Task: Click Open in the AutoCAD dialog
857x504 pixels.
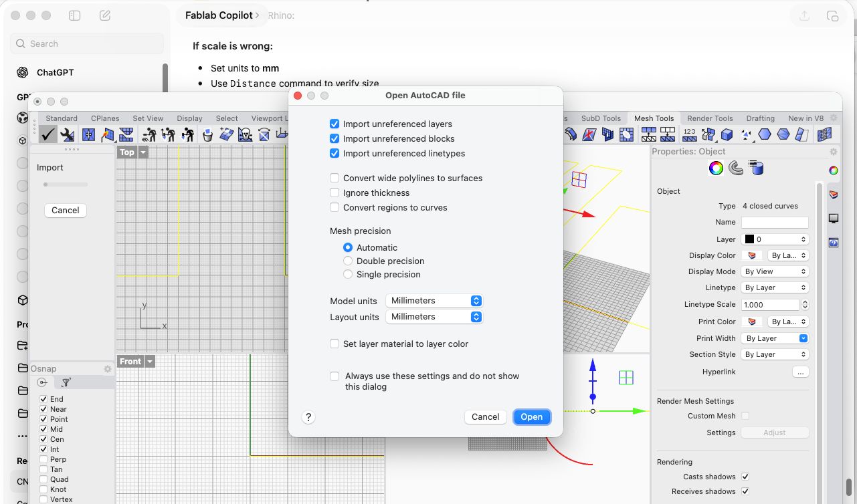Action: pyautogui.click(x=532, y=417)
